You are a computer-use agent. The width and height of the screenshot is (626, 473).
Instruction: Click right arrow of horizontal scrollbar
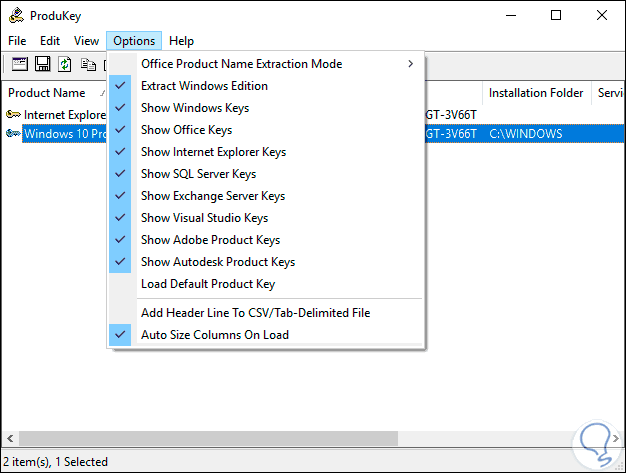pyautogui.click(x=616, y=439)
